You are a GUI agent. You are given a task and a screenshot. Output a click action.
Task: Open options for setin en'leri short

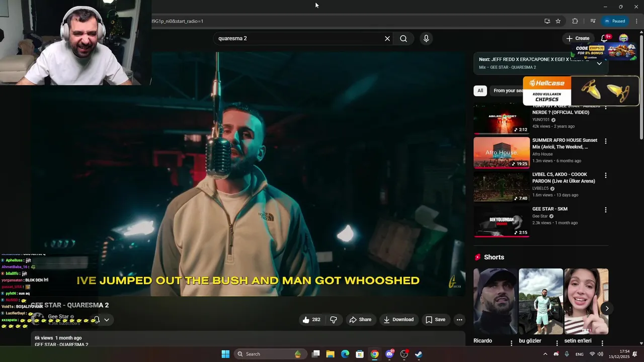(x=602, y=342)
